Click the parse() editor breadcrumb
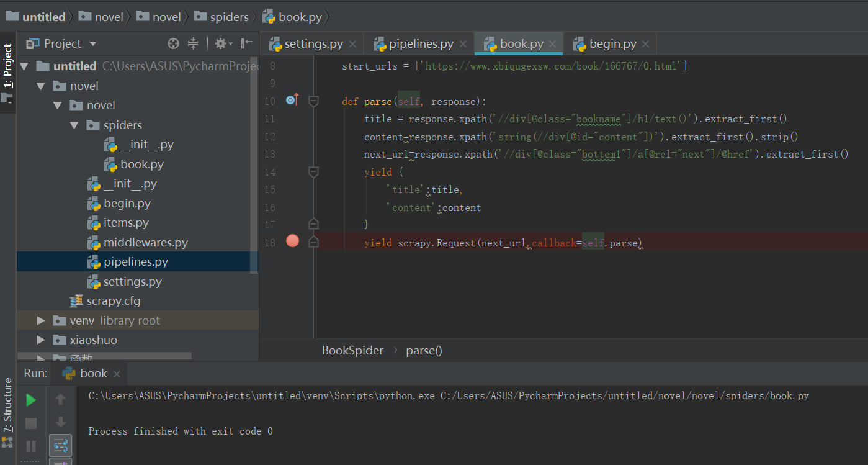868x465 pixels. pos(424,350)
